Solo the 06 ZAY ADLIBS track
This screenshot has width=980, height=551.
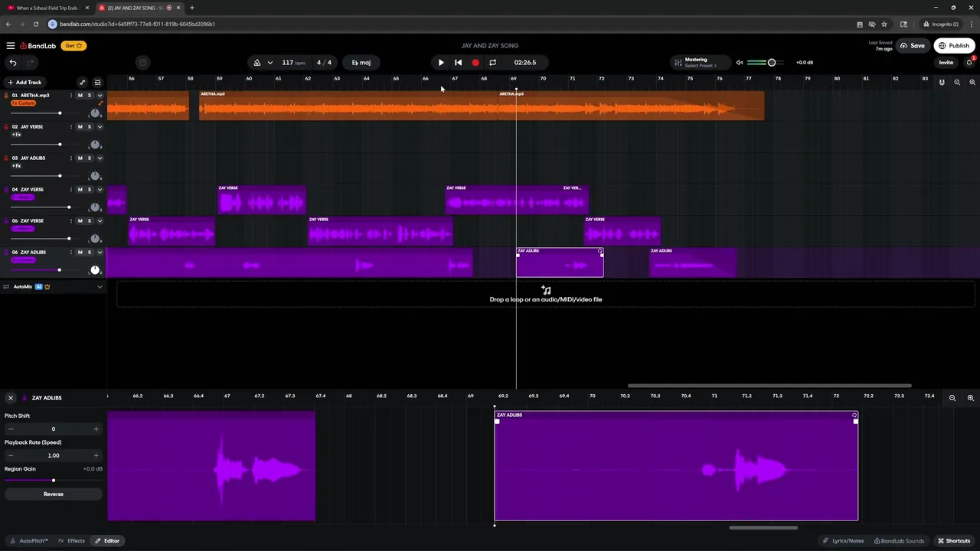click(x=89, y=253)
